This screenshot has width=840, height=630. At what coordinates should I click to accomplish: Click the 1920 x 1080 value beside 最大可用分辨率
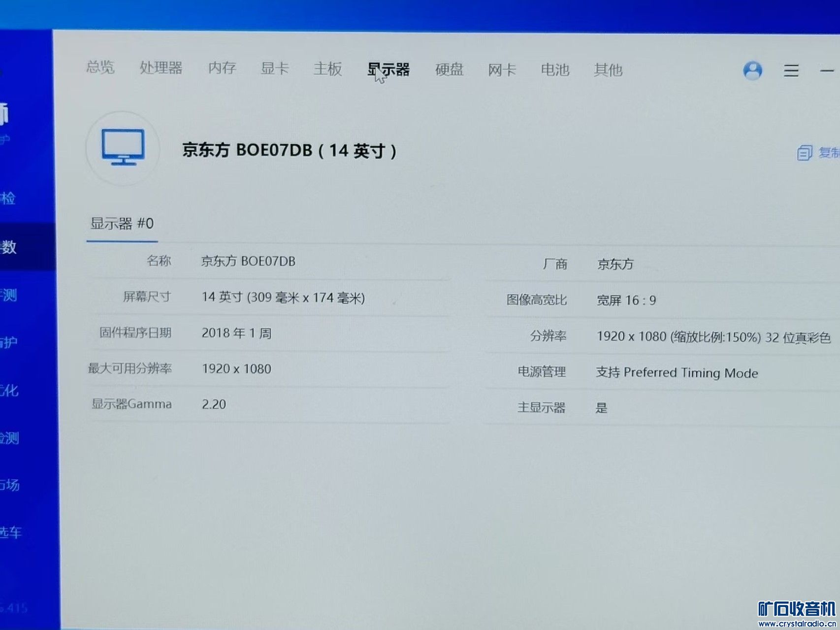point(236,369)
